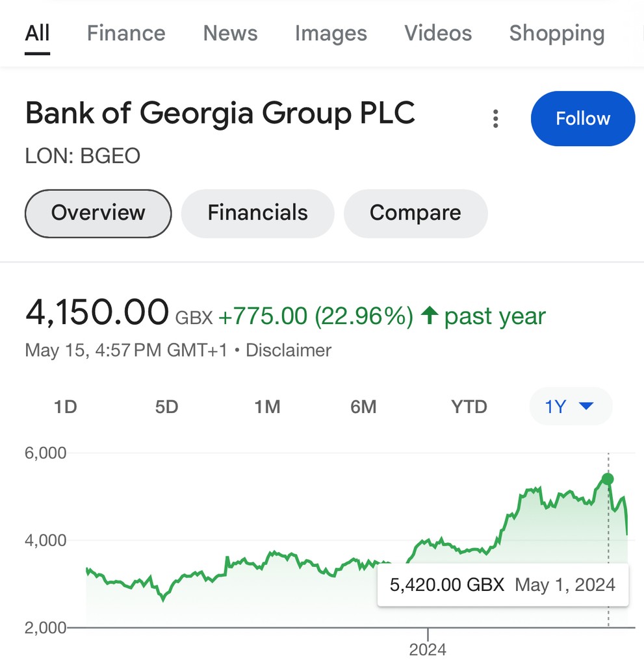Go to the Images tab

[x=331, y=33]
